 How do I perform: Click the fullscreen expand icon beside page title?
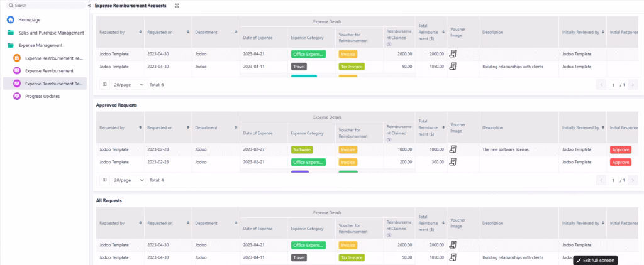(177, 5)
